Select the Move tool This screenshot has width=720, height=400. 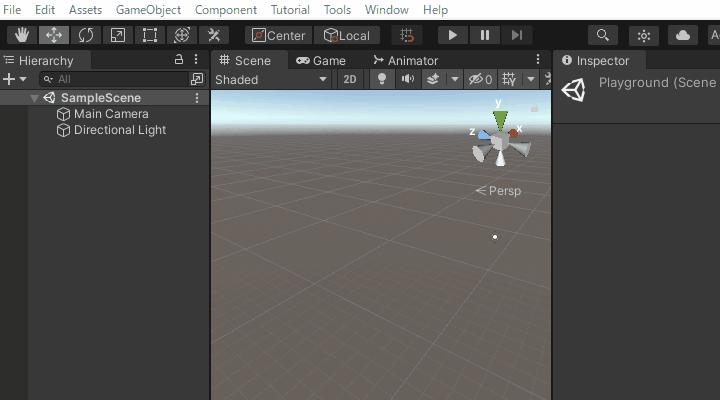pos(54,35)
